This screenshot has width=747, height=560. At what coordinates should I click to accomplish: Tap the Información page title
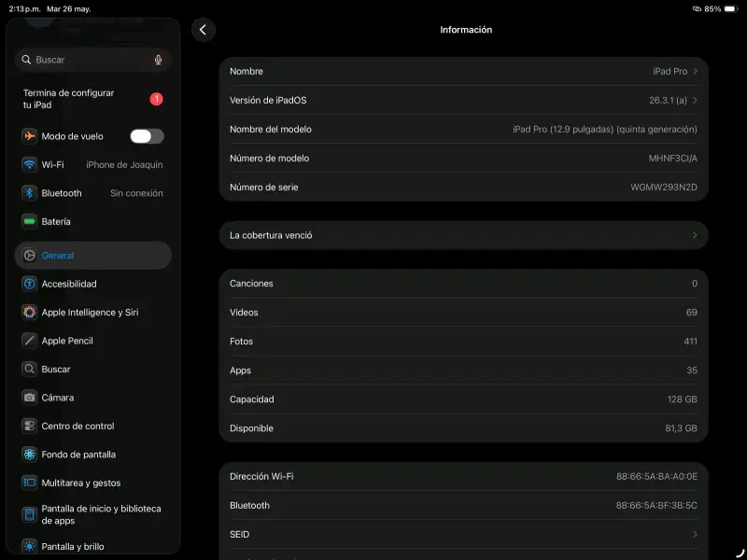[466, 30]
